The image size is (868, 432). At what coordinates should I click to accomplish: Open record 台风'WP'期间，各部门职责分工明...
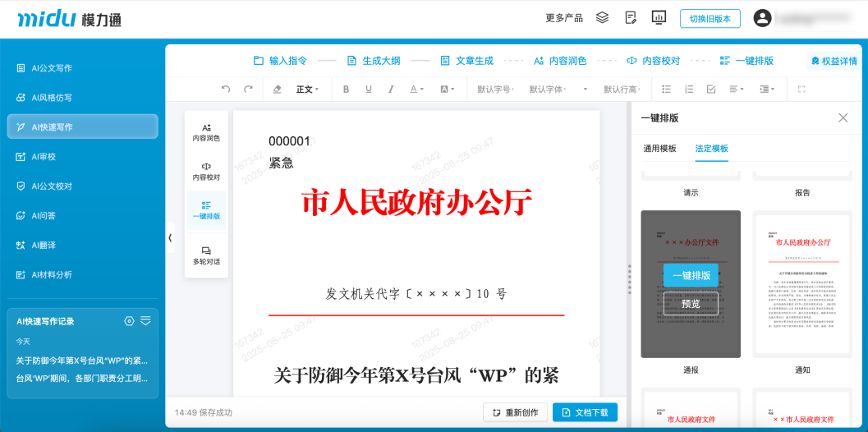(82, 379)
